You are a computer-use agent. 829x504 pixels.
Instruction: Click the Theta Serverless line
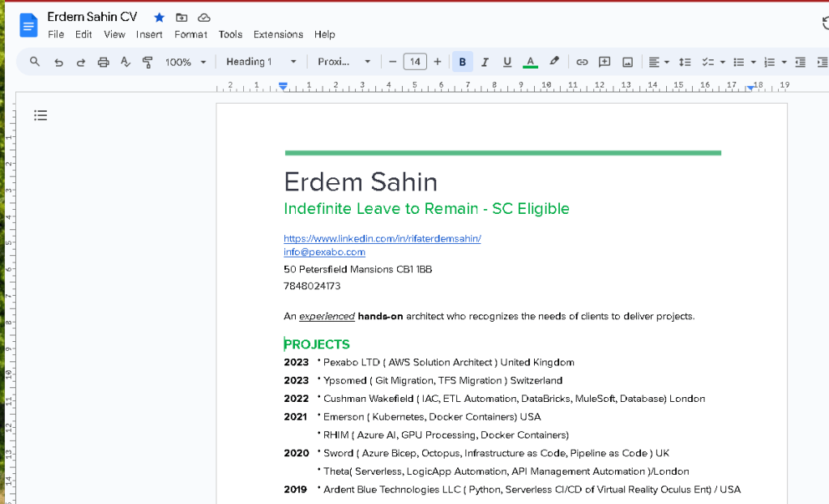click(506, 472)
